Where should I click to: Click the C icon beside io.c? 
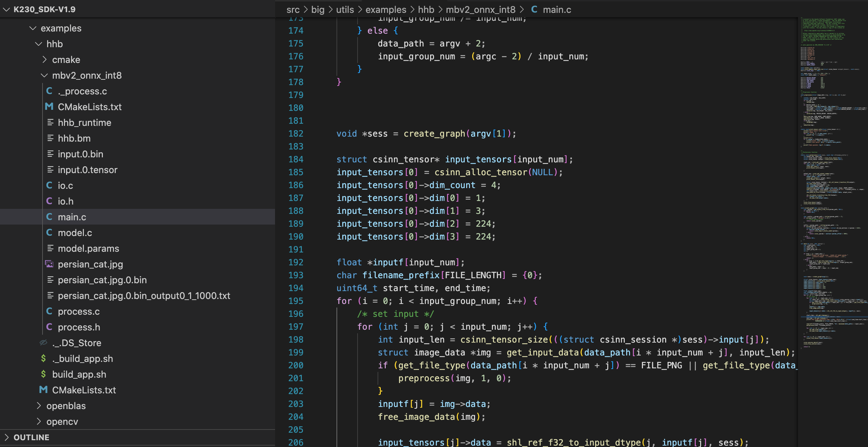coord(49,186)
